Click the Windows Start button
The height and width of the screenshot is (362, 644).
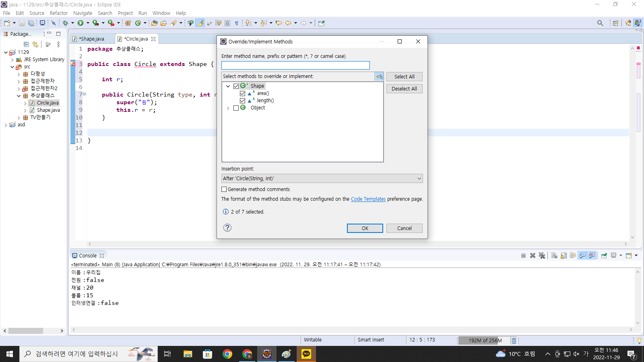[x=10, y=354]
